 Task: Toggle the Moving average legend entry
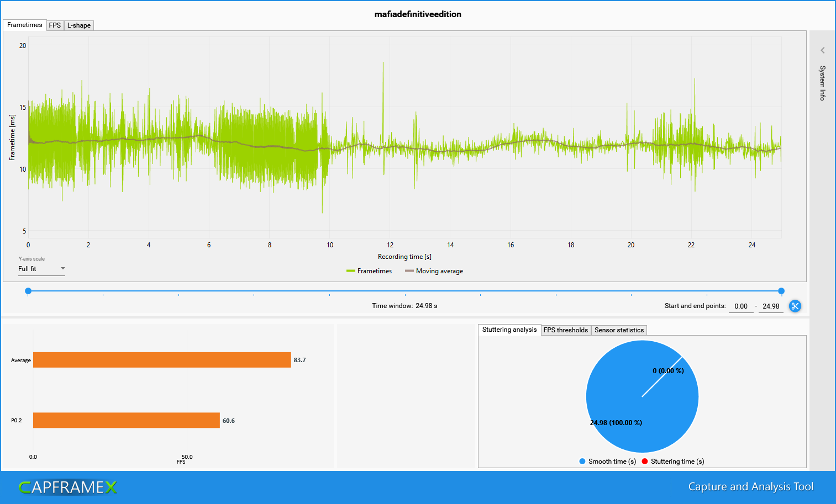click(x=434, y=271)
